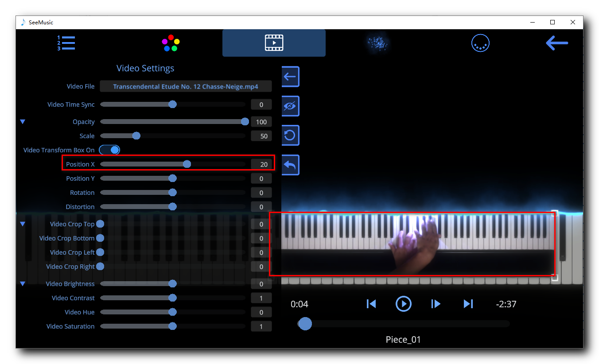
Task: Collapse the Opacity section triangle
Action: pos(23,121)
